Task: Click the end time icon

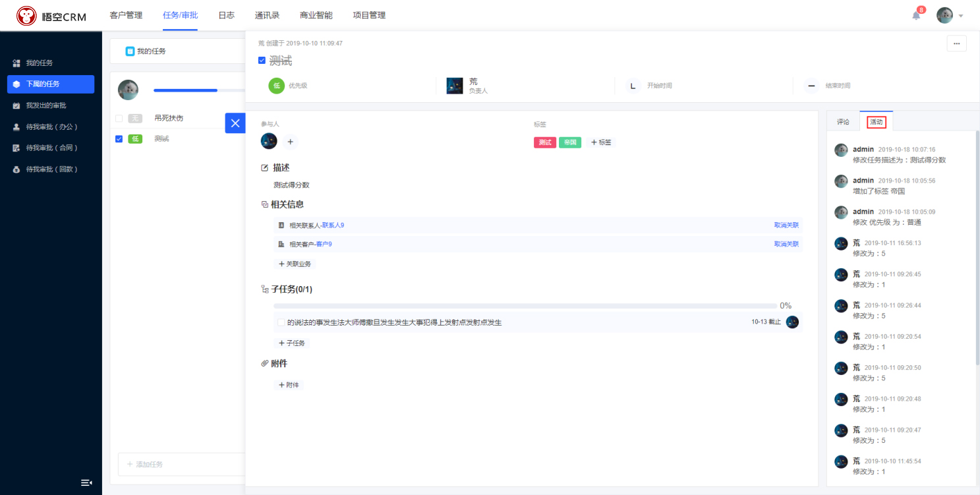Action: 811,86
